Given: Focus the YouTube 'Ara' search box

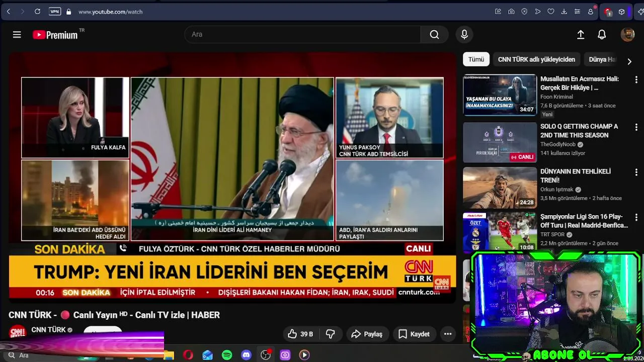Looking at the screenshot, I should [x=302, y=34].
